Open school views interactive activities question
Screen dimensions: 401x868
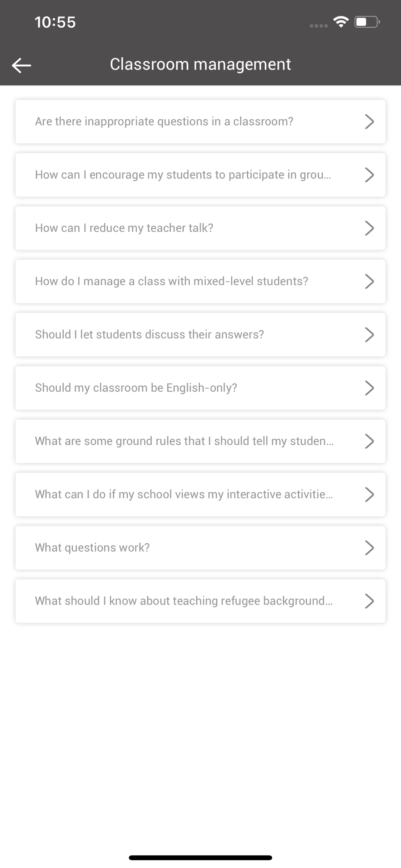(200, 495)
